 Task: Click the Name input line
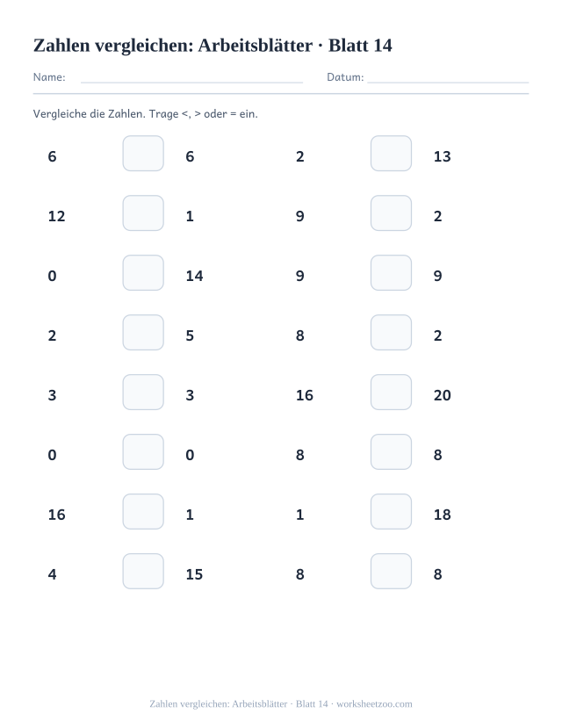coord(191,82)
